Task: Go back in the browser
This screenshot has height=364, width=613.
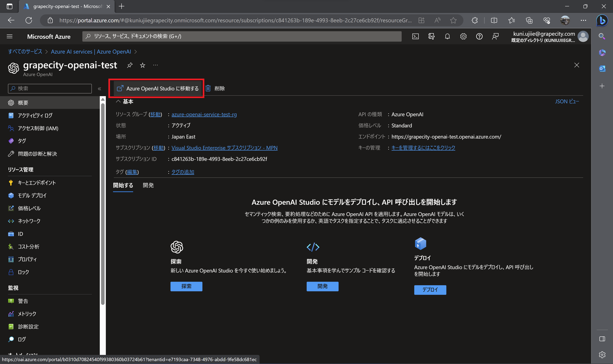Action: 11,20
